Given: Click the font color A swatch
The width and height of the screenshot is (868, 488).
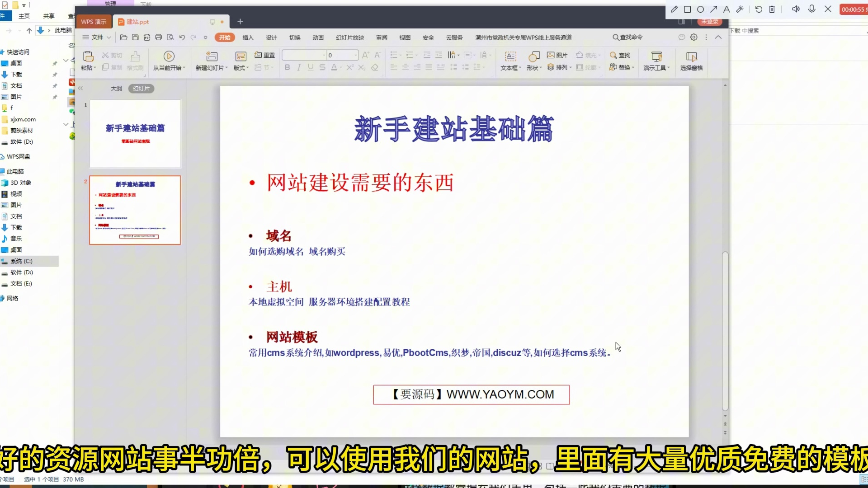Looking at the screenshot, I should coord(334,67).
